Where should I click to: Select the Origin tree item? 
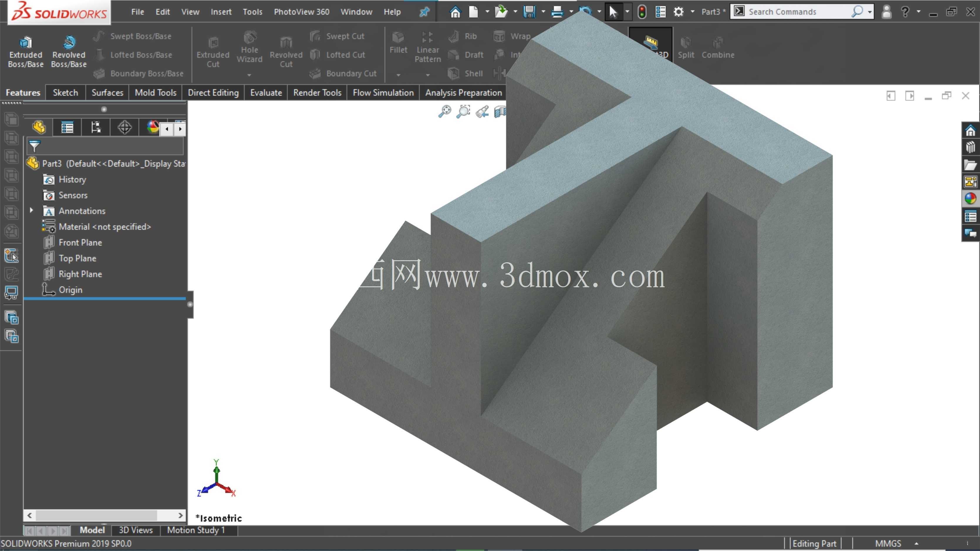[63, 290]
